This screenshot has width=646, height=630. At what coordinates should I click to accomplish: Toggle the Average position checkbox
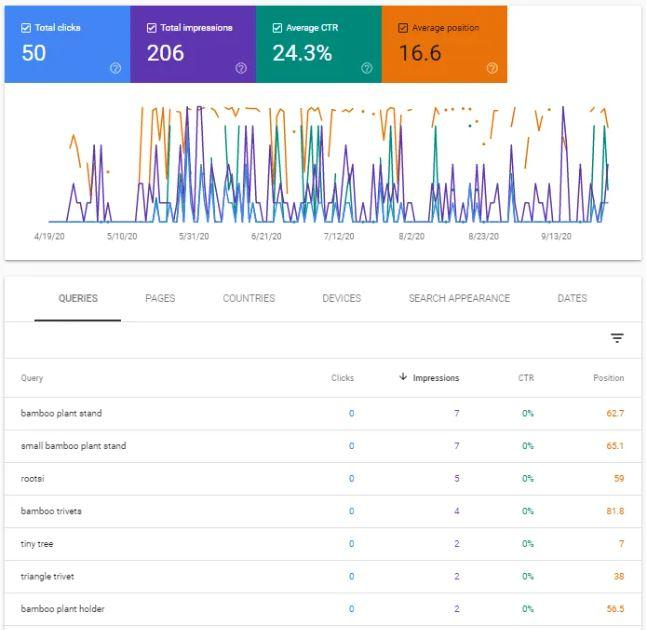pos(403,28)
